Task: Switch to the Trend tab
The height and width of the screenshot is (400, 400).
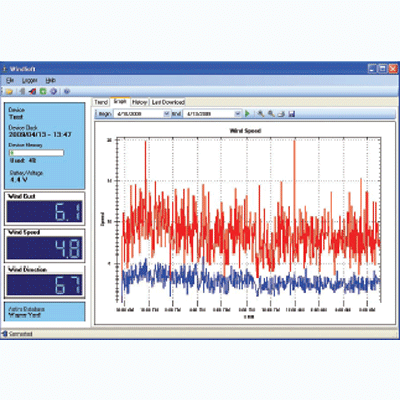Action: point(101,102)
